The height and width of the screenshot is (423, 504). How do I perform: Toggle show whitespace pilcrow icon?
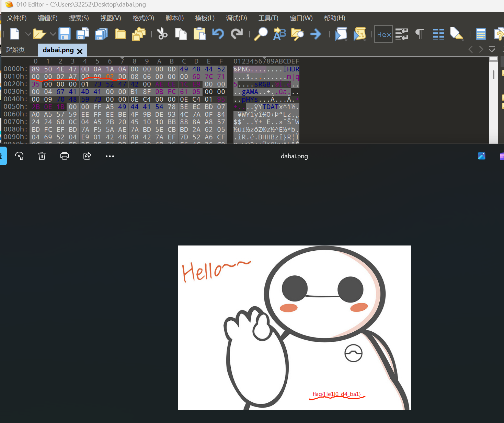(x=419, y=34)
